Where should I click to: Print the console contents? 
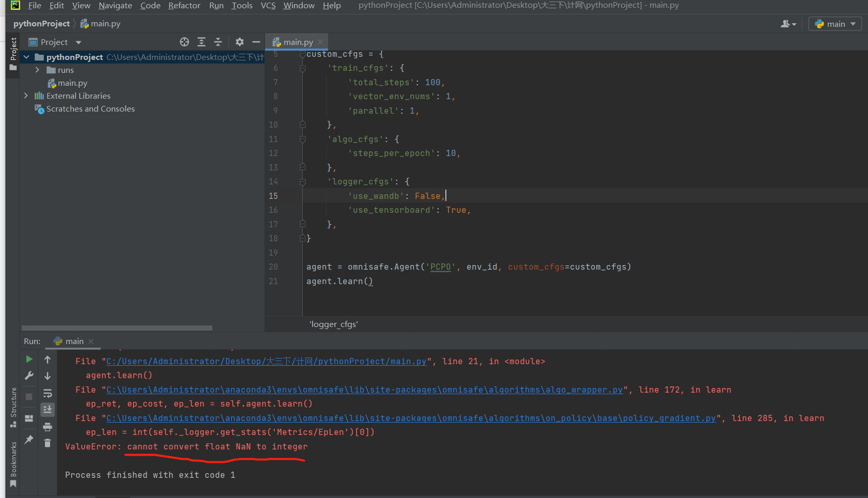click(48, 427)
